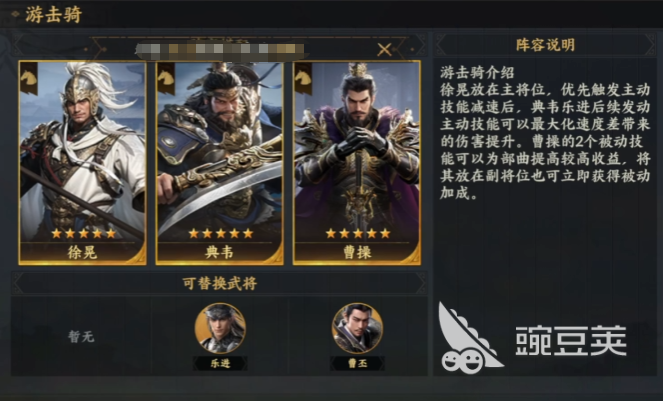Select the 徐晃 general card
The image size is (663, 401).
pyautogui.click(x=82, y=163)
